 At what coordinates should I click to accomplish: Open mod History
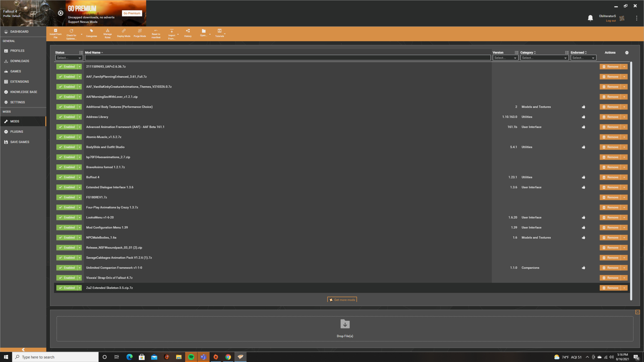tap(188, 34)
